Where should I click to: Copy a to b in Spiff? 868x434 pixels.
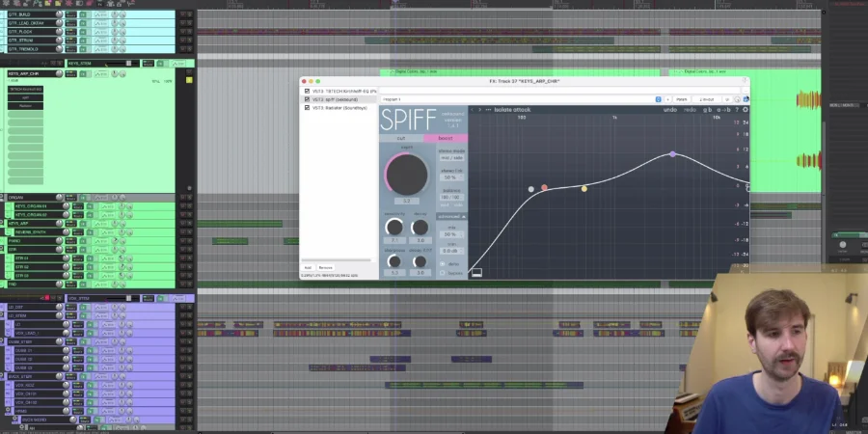pos(723,110)
